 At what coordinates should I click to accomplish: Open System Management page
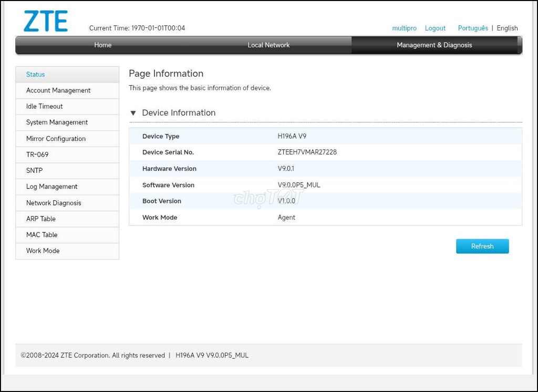(67, 122)
